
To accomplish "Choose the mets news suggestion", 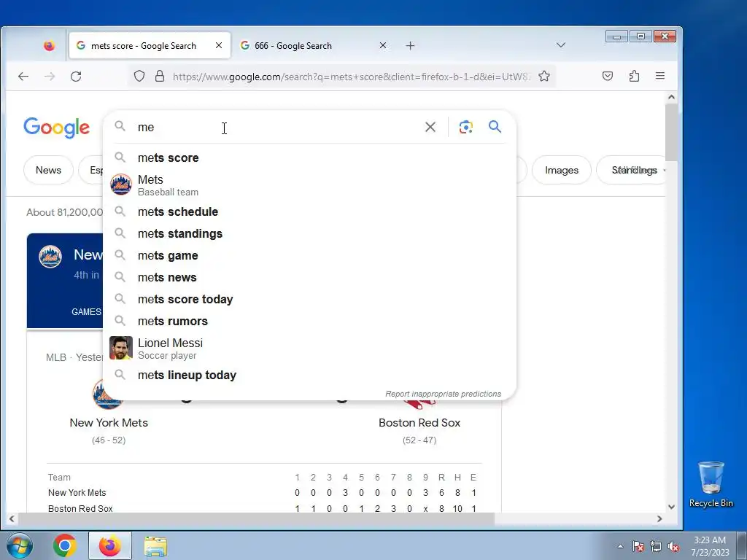I will click(x=309, y=277).
